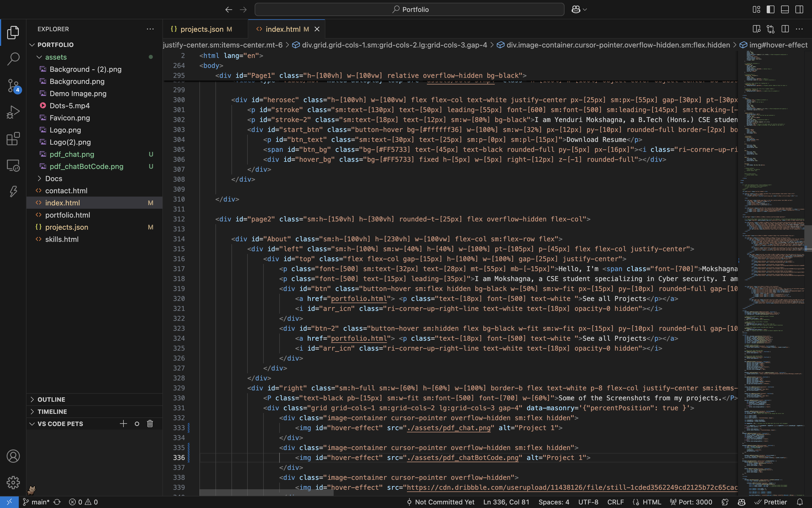812x508 pixels.
Task: Open the remote window indicator in status bar
Action: click(x=9, y=502)
